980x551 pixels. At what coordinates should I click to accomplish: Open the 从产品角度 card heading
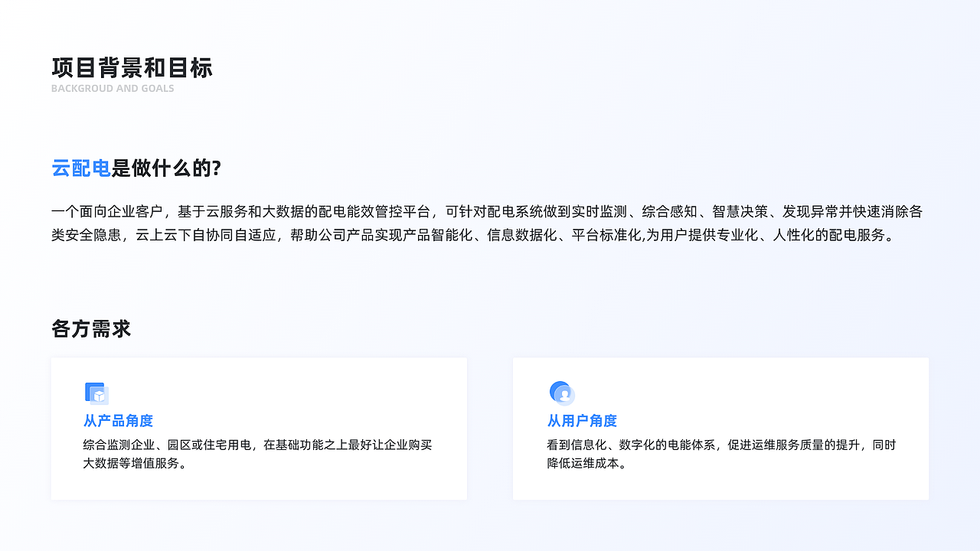[117, 421]
